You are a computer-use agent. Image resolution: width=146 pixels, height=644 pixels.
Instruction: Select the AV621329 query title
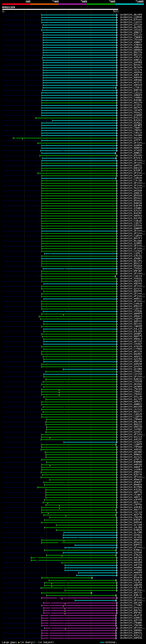[8, 7]
